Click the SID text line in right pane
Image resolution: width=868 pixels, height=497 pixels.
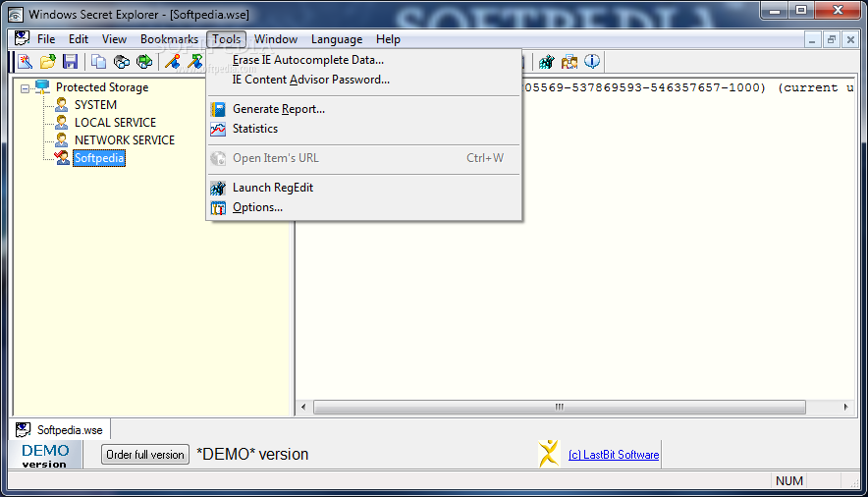click(x=688, y=87)
